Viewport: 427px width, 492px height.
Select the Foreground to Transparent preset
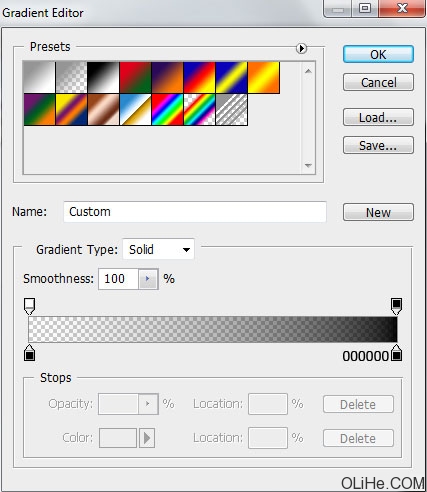(x=71, y=77)
